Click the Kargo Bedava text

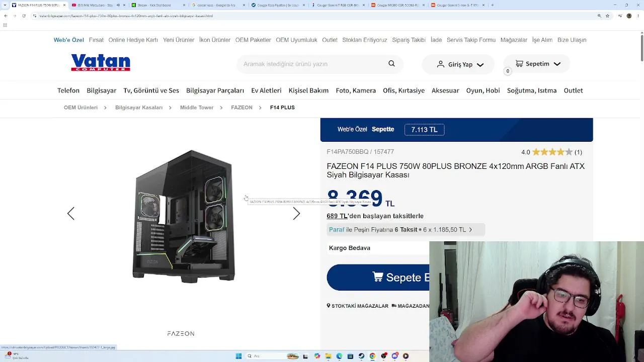click(350, 248)
